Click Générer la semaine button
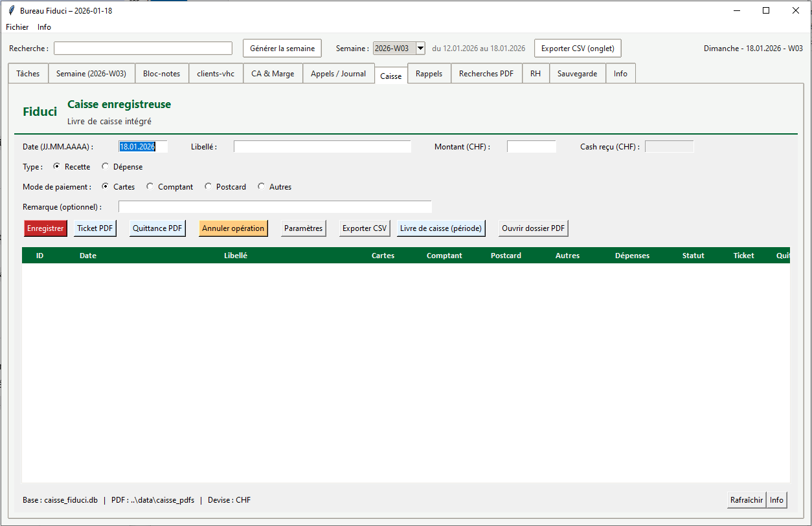812x526 pixels. [282, 49]
